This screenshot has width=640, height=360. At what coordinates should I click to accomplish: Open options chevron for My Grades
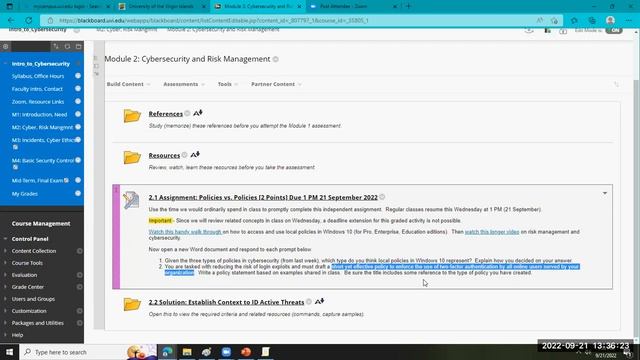pyautogui.click(x=78, y=193)
